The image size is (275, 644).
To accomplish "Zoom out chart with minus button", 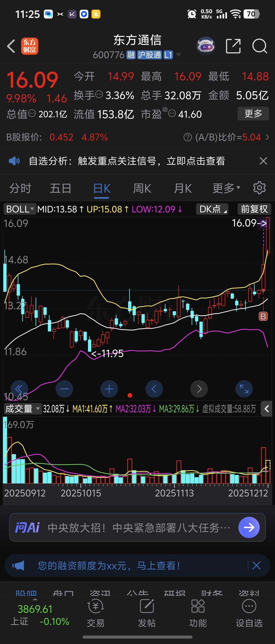I will pos(64,389).
